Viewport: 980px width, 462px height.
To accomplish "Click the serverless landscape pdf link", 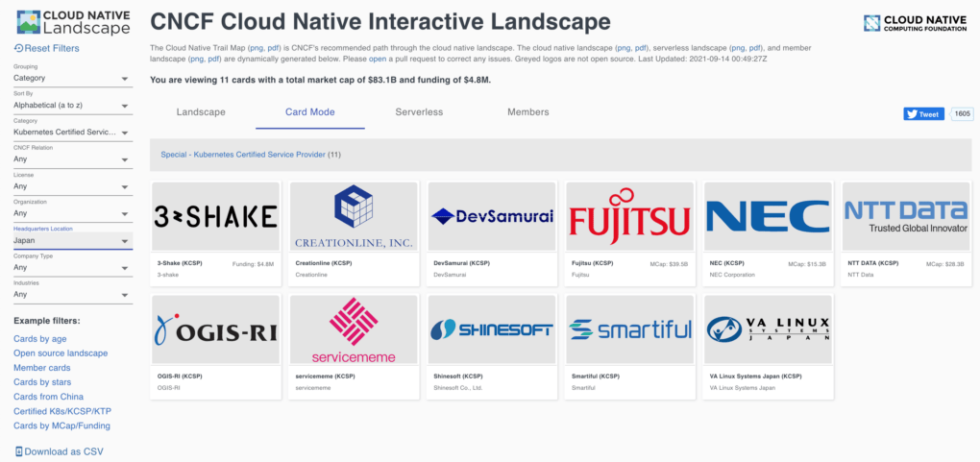I will click(755, 48).
